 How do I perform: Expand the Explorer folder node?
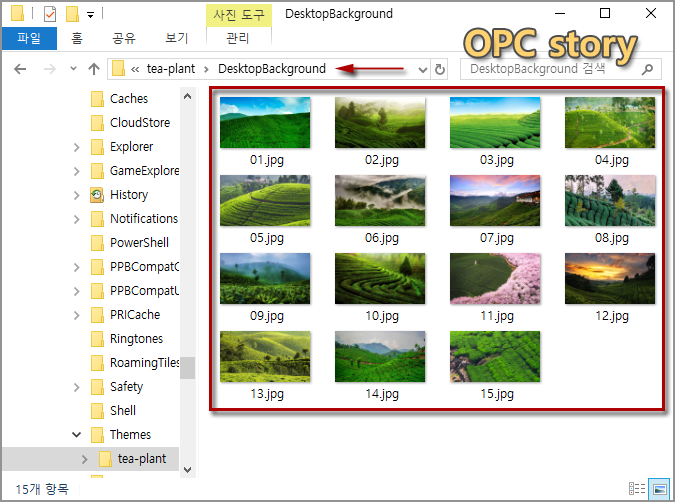[77, 147]
